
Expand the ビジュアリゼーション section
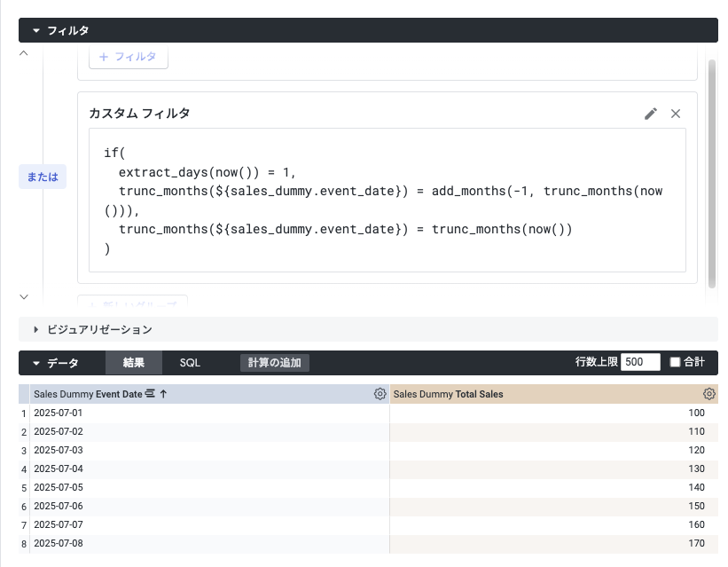pos(36,329)
